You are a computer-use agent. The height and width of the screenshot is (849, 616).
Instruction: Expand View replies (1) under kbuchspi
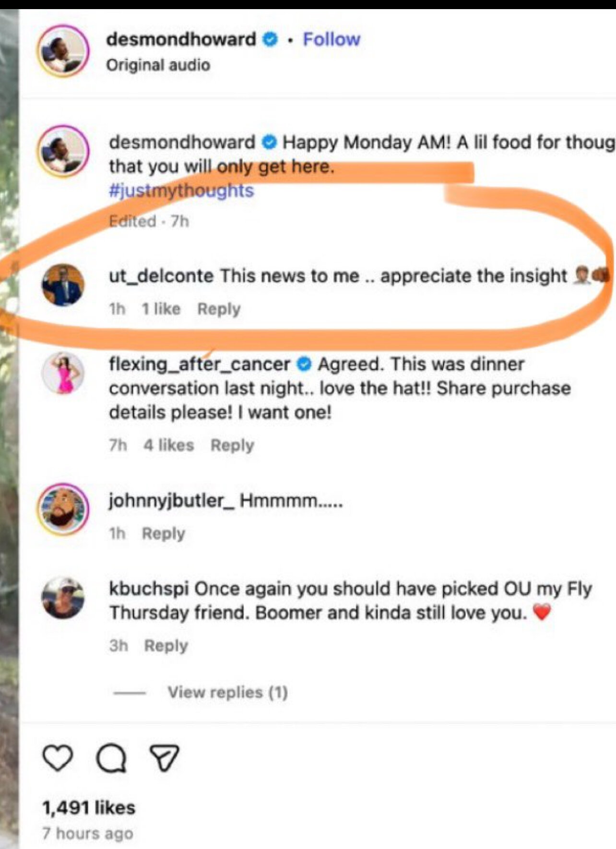[x=227, y=692]
